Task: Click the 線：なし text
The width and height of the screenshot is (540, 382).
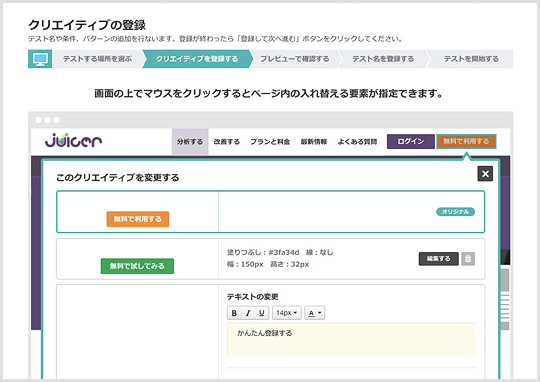Action: (x=319, y=252)
